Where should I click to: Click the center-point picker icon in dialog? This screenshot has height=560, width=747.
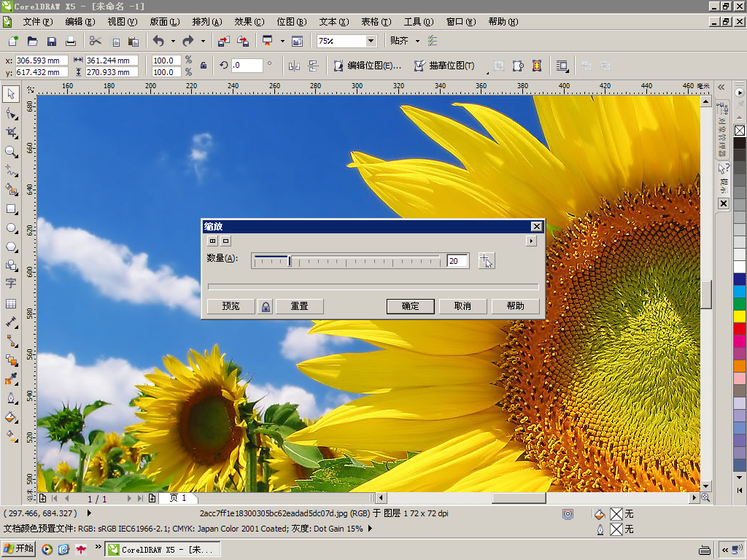[x=487, y=261]
